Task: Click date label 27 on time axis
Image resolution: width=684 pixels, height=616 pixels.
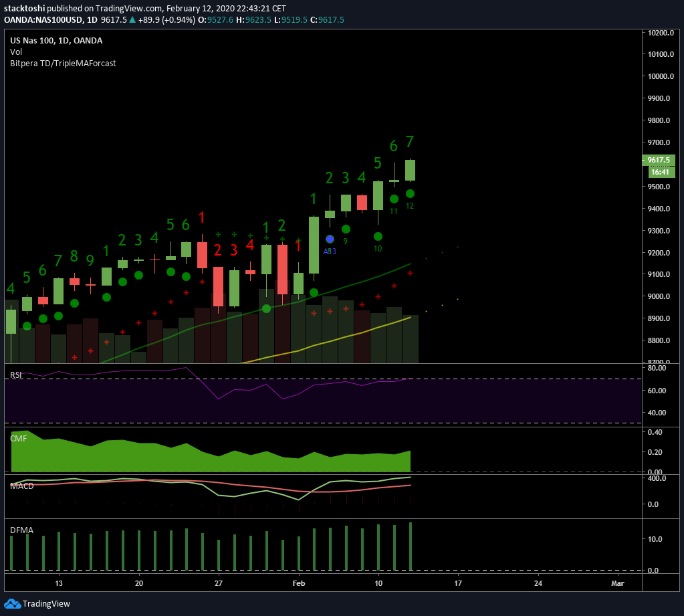Action: (219, 583)
